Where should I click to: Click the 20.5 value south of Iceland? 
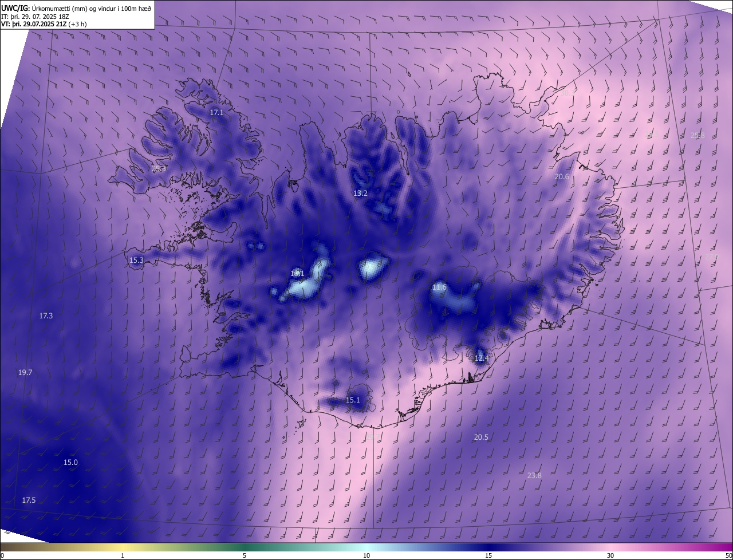(481, 437)
